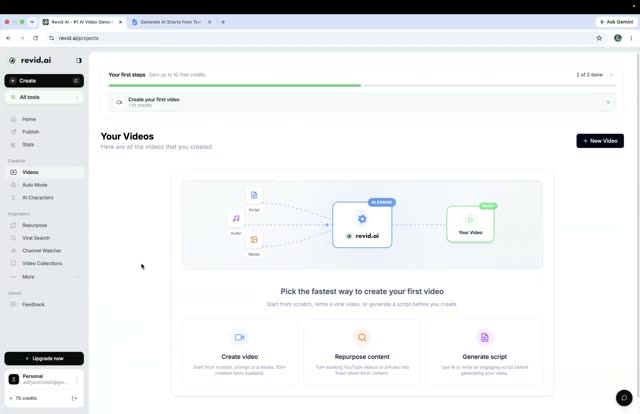Open Viral Search in the sidebar
Viewport: 640px width, 414px height.
[36, 238]
